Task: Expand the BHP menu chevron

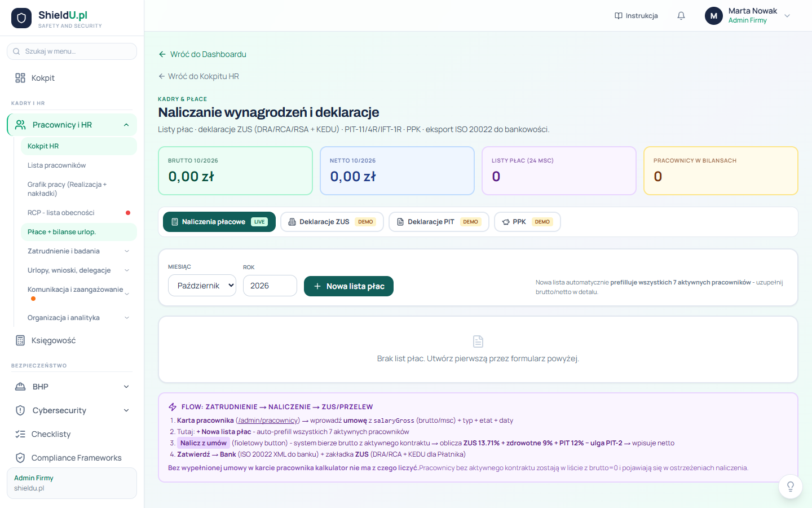Action: pyautogui.click(x=126, y=387)
